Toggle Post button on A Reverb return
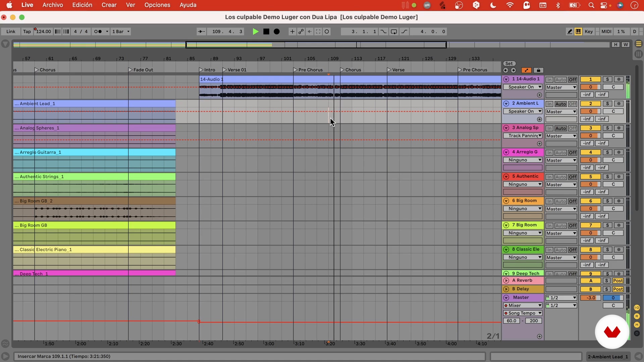 click(x=618, y=281)
